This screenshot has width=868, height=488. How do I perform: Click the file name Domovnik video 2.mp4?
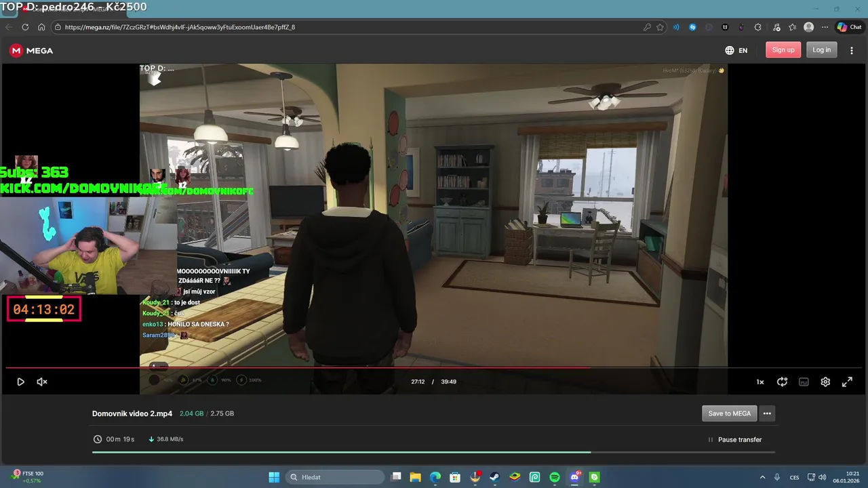pos(132,413)
